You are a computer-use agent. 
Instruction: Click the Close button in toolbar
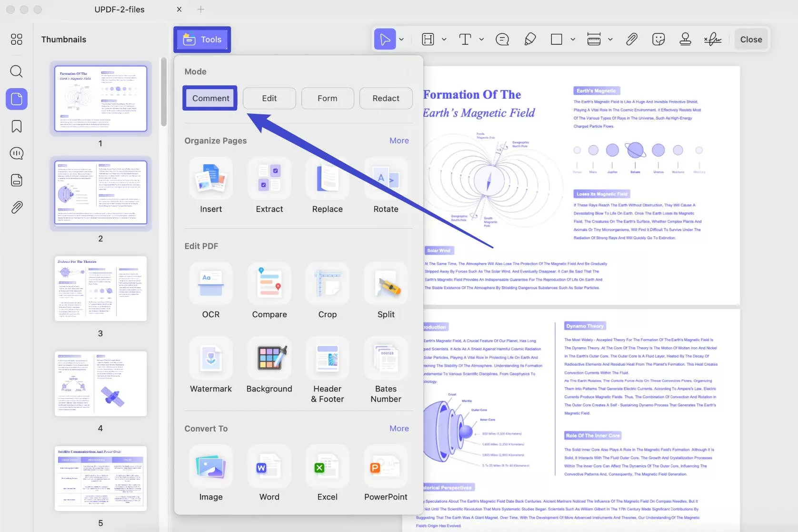[x=751, y=40]
